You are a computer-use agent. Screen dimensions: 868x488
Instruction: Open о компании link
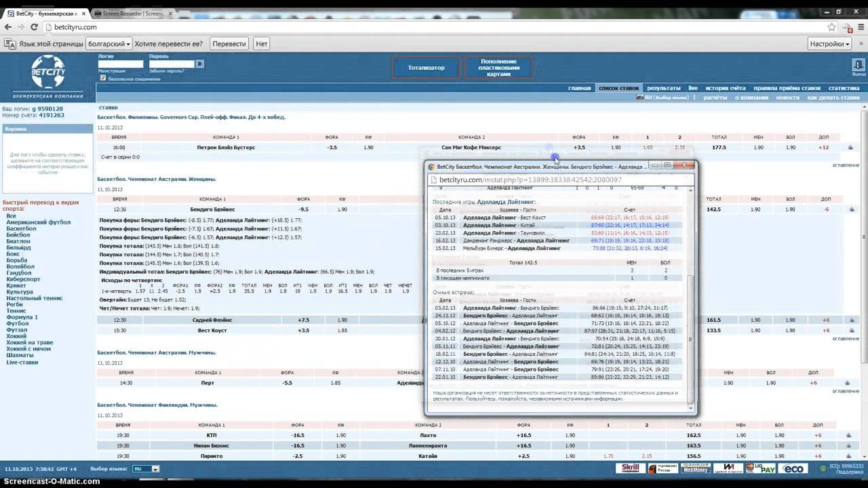coord(751,98)
